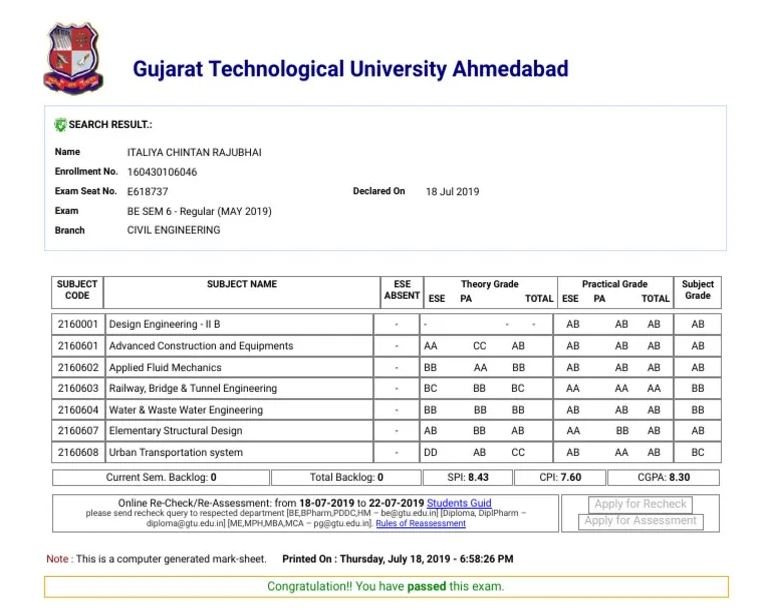Click Urban Transportation system subject

[176, 453]
